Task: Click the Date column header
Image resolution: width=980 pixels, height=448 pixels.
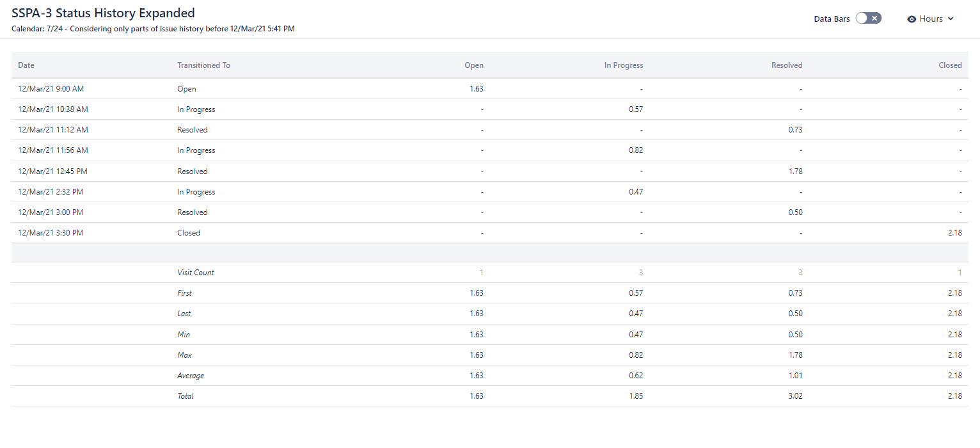Action: pyautogui.click(x=26, y=65)
